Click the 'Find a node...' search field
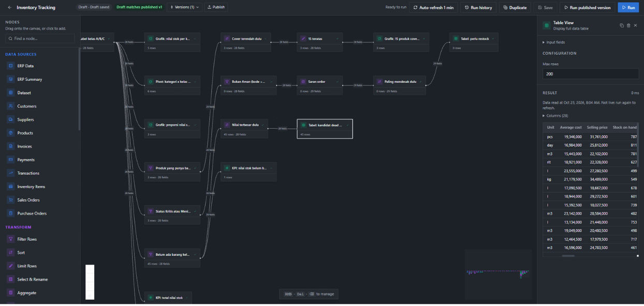 click(40, 39)
